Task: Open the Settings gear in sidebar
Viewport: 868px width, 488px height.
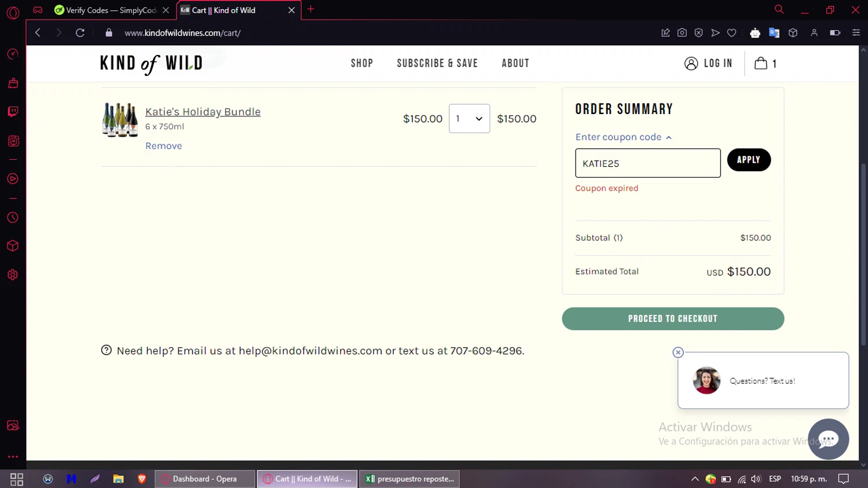Action: [13, 275]
